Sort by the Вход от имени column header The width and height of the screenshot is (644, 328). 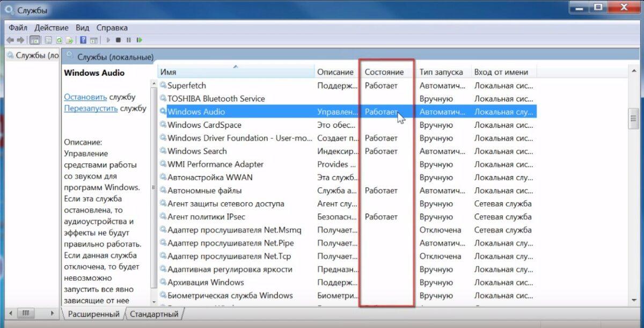(503, 72)
